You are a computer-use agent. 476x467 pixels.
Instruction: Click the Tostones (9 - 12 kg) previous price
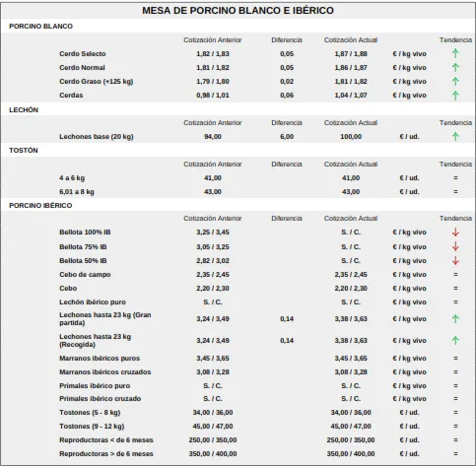(213, 427)
